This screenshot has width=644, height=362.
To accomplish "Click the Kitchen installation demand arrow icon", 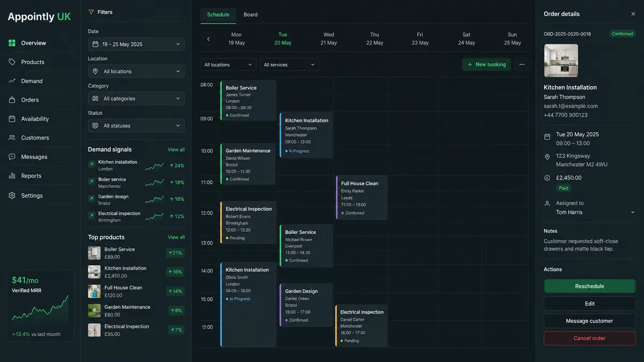I will pyautogui.click(x=91, y=165).
